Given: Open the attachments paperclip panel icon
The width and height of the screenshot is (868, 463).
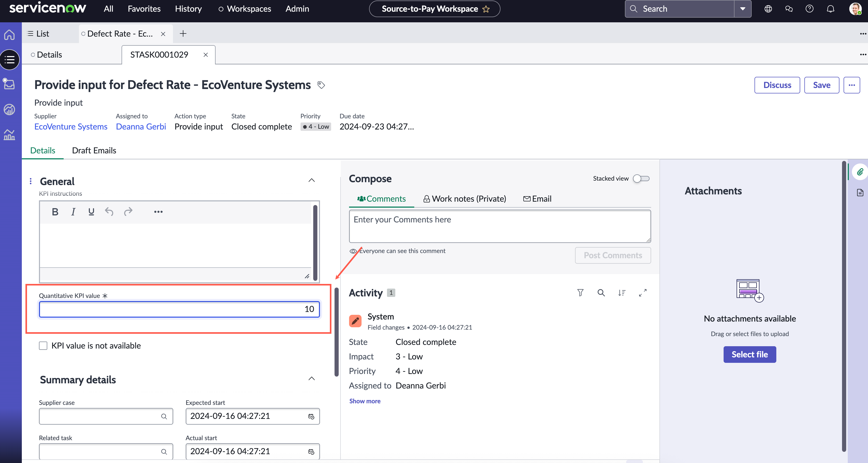Looking at the screenshot, I should (860, 172).
